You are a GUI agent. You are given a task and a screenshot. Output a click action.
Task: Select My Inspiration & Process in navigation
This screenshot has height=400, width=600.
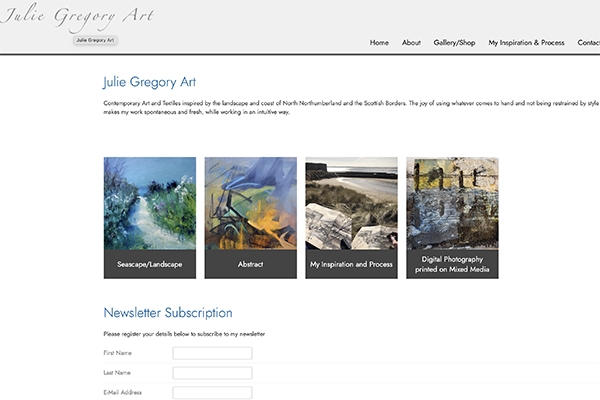click(526, 42)
